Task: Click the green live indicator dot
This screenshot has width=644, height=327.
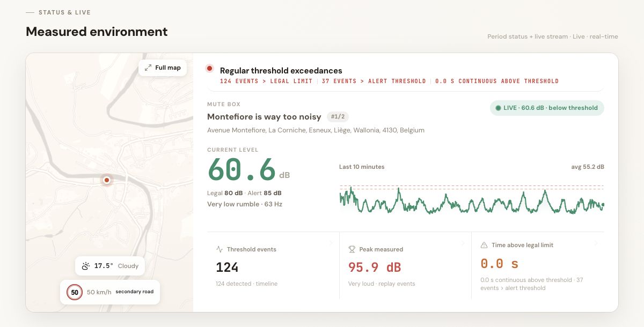Action: pos(498,108)
